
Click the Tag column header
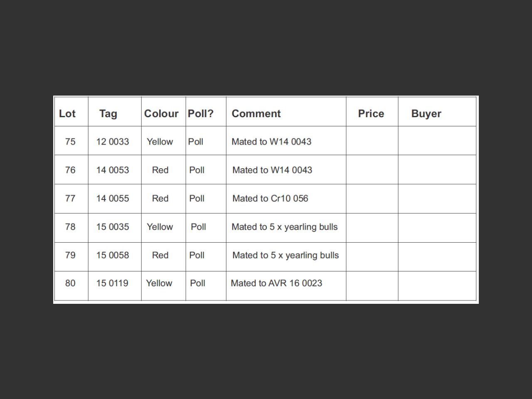pyautogui.click(x=108, y=113)
